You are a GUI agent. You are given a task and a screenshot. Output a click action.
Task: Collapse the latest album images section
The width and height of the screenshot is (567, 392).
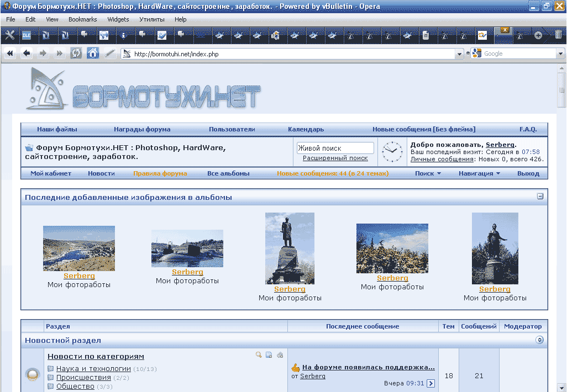pyautogui.click(x=540, y=196)
